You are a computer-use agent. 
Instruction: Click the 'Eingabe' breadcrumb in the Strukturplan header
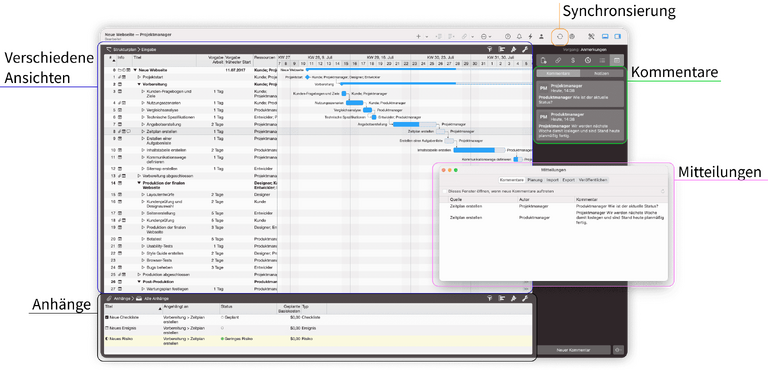point(149,49)
